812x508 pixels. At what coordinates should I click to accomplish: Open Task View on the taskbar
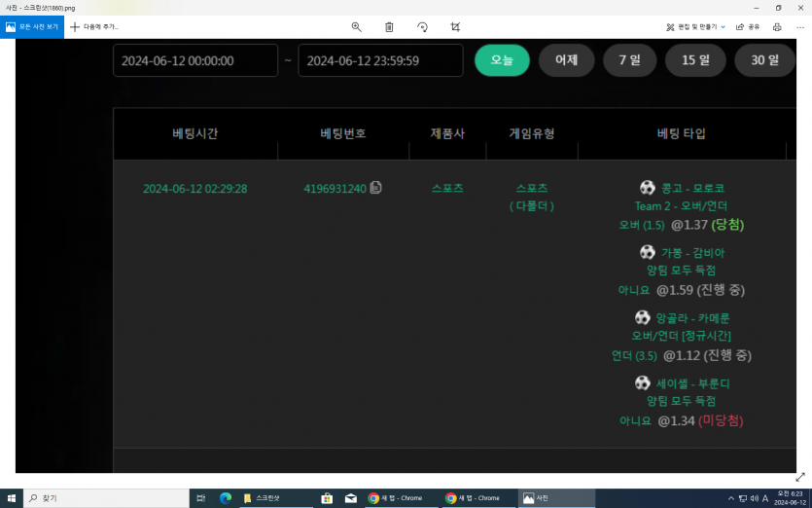coord(201,498)
